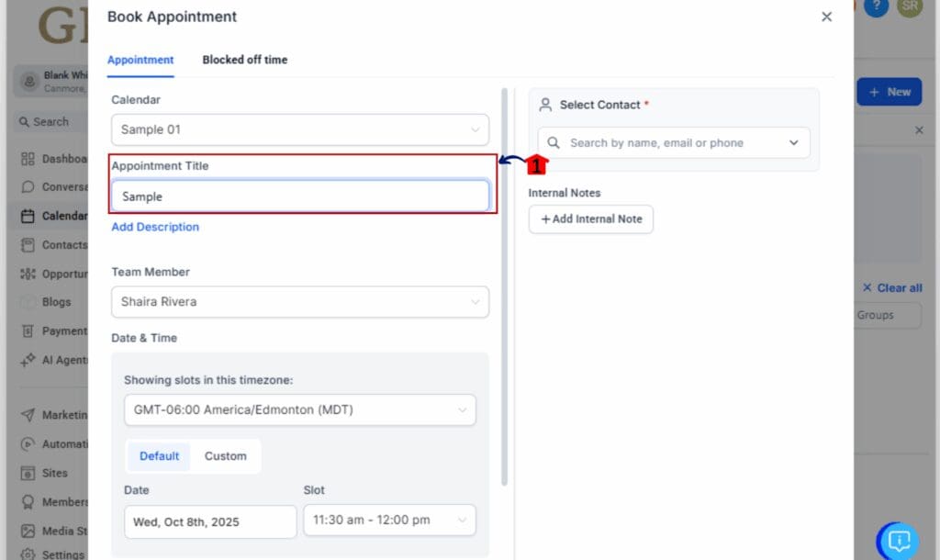Screen dimensions: 940x560
Task: Switch slot selection to Custom
Action: tap(226, 455)
